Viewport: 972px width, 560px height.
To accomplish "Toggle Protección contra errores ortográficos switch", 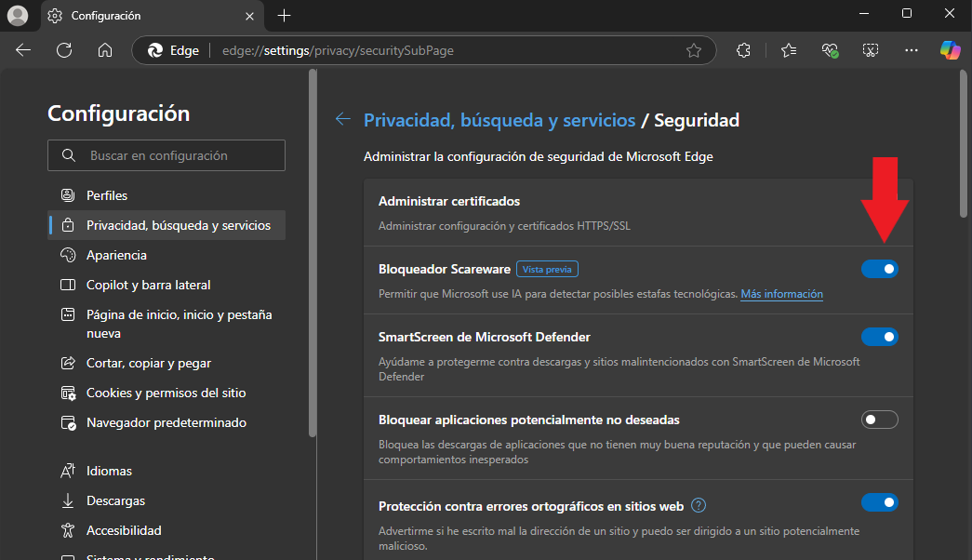I will coord(879,502).
